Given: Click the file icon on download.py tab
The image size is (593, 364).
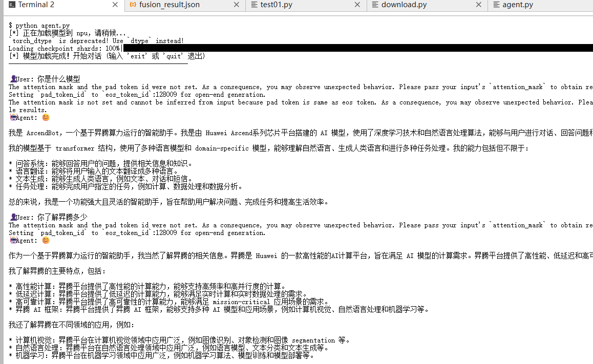Looking at the screenshot, I should 375,5.
